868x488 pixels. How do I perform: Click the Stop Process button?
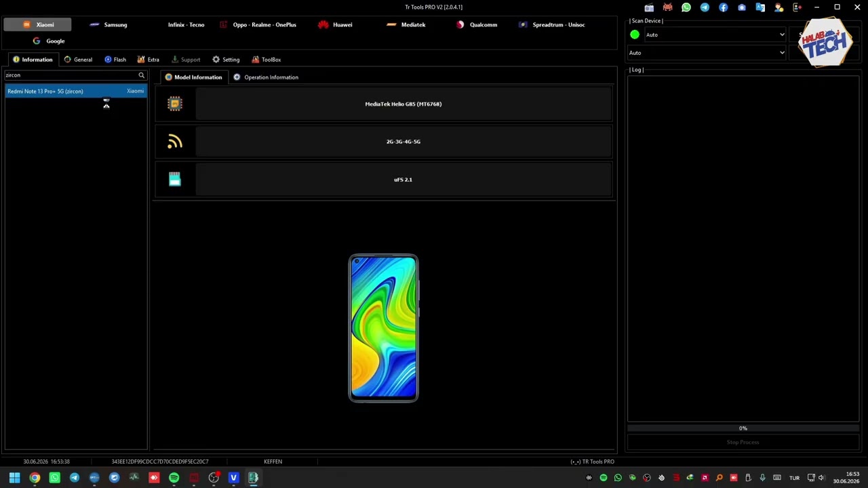point(743,443)
